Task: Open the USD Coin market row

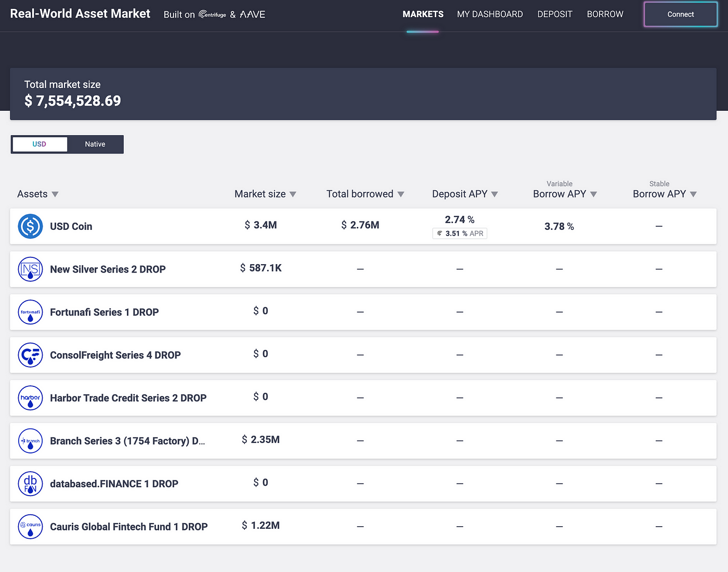Action: (363, 226)
